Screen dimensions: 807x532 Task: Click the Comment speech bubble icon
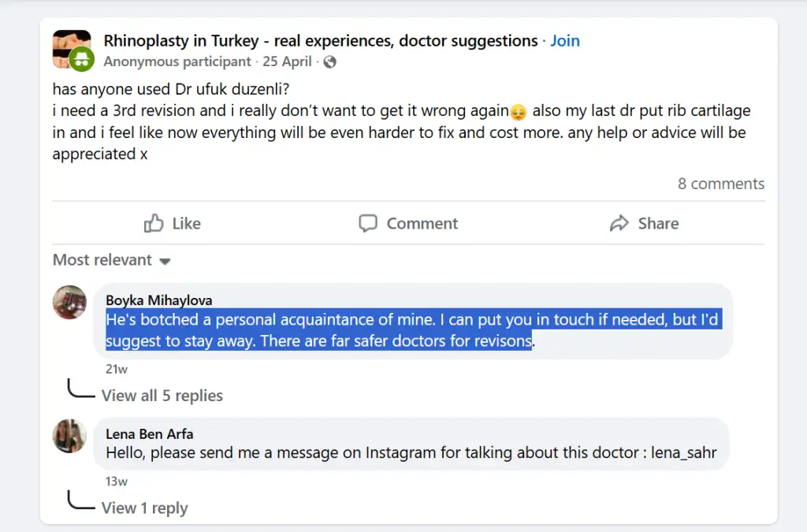(368, 224)
